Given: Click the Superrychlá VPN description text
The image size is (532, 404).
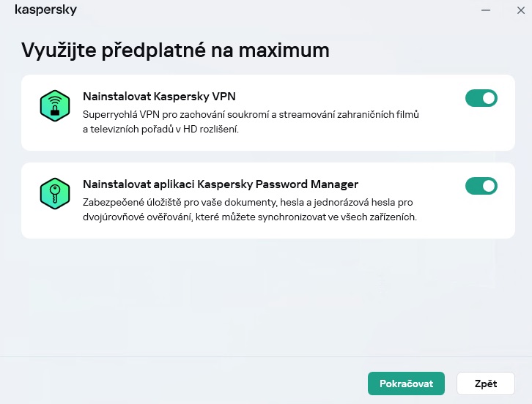Looking at the screenshot, I should [251, 121].
